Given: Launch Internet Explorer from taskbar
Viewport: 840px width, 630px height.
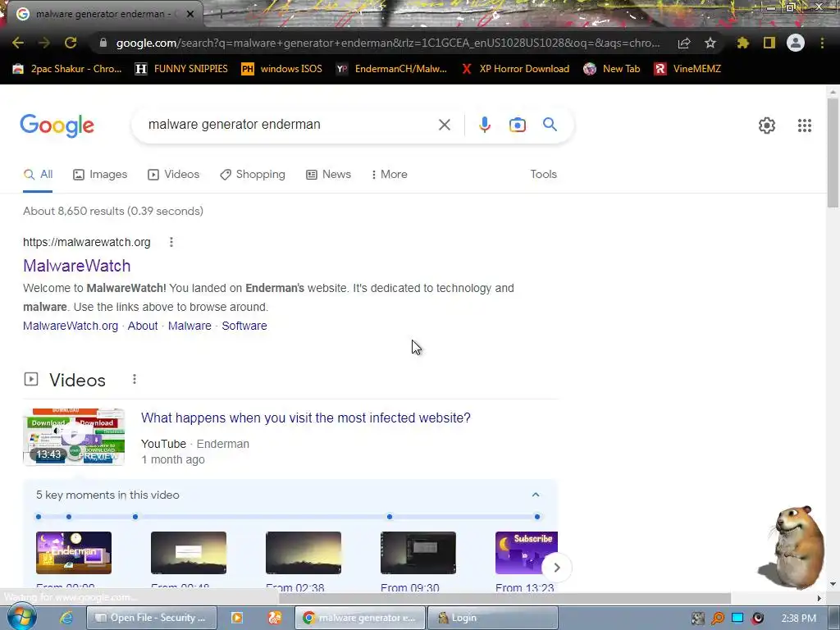Looking at the screenshot, I should coord(66,618).
